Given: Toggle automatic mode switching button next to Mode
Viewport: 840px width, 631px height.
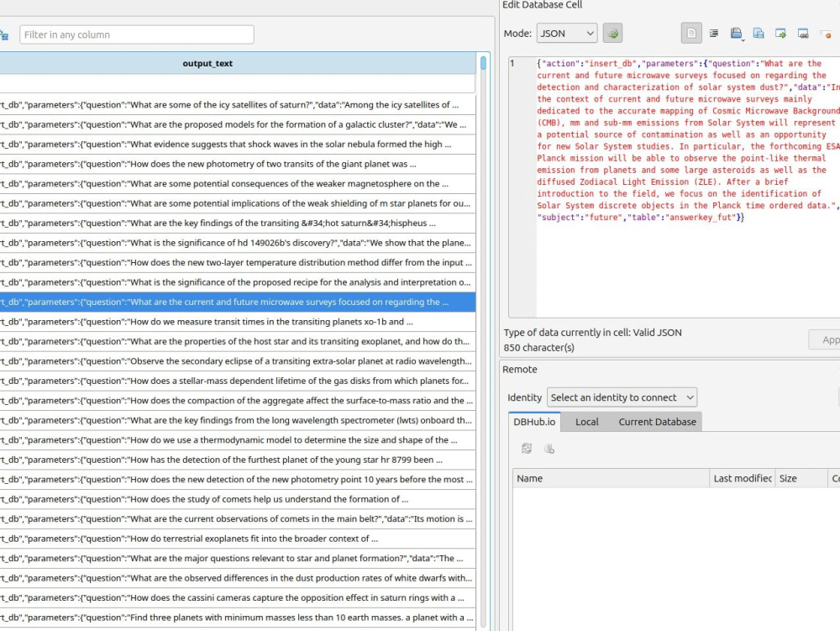Looking at the screenshot, I should coord(612,34).
